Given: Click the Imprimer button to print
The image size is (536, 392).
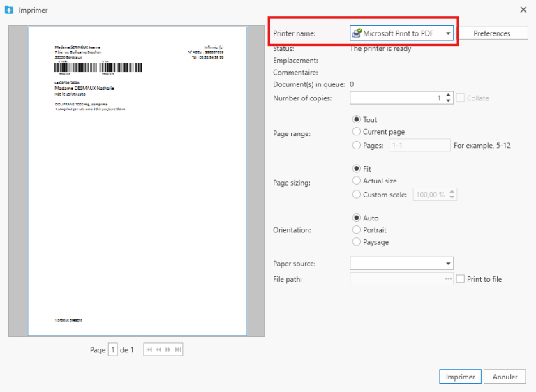Looking at the screenshot, I should tap(460, 377).
